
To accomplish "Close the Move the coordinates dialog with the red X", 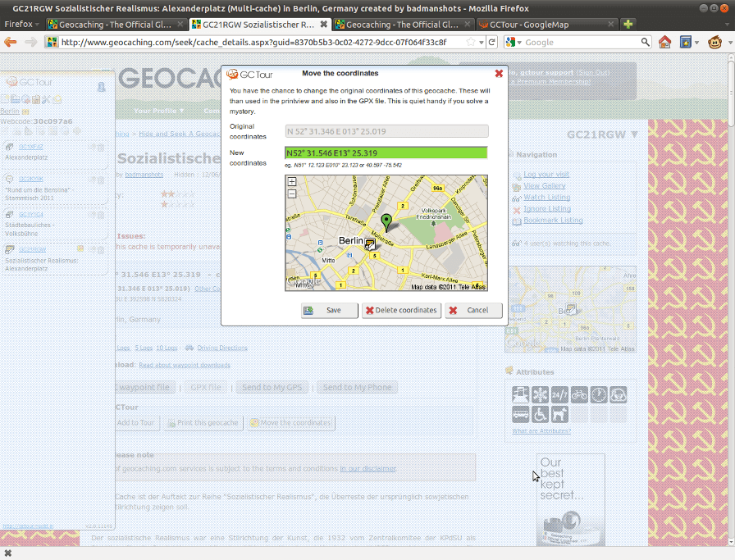I will [499, 74].
